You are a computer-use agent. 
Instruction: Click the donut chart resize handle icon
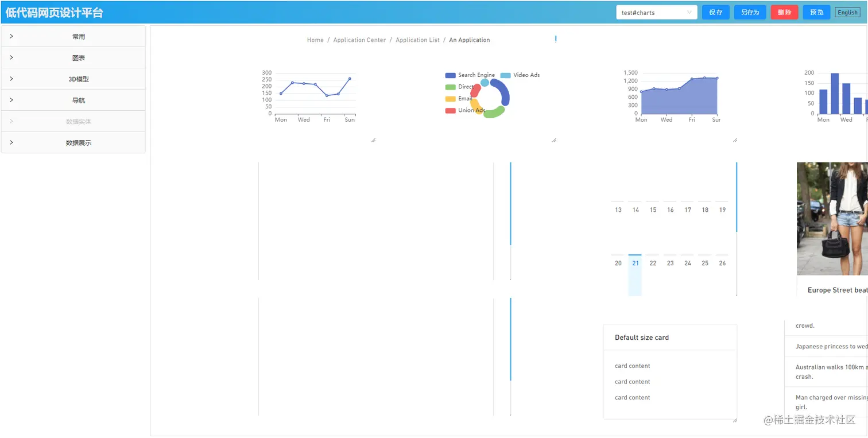click(554, 140)
